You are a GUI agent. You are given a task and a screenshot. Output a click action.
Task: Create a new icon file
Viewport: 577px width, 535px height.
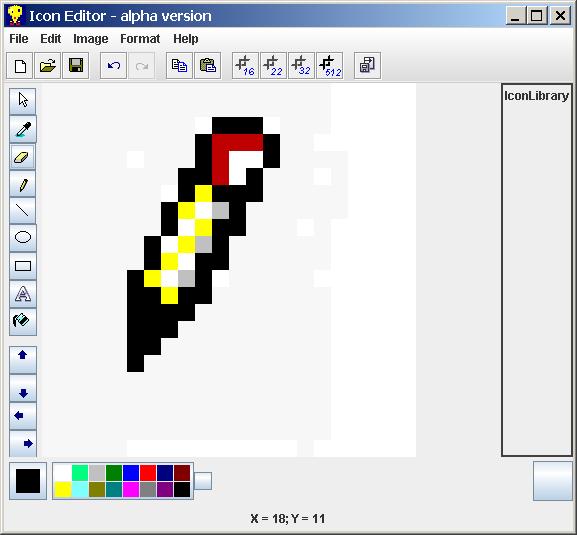tap(20, 66)
